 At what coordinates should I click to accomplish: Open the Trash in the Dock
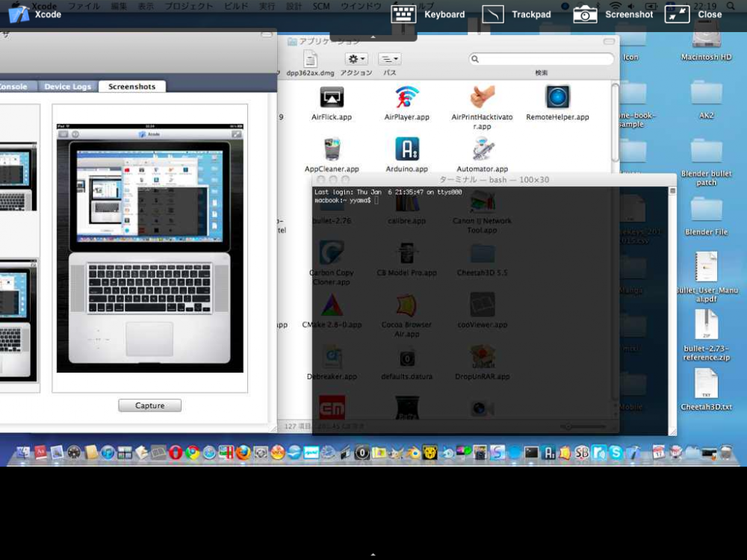point(725,452)
